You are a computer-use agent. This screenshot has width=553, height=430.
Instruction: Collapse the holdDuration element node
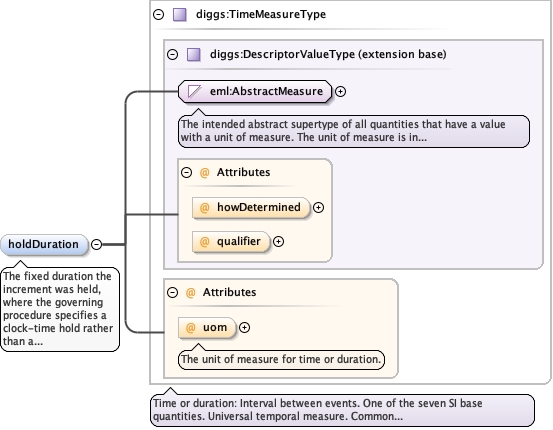click(x=96, y=244)
